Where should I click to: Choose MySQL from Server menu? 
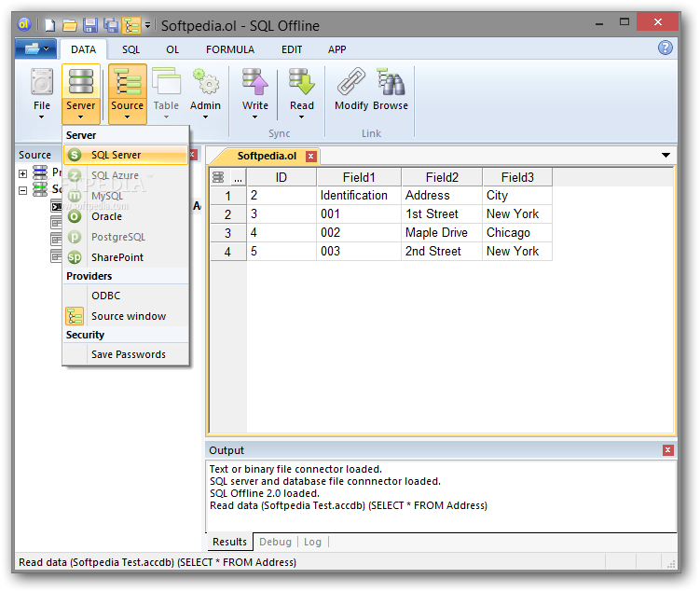(126, 196)
